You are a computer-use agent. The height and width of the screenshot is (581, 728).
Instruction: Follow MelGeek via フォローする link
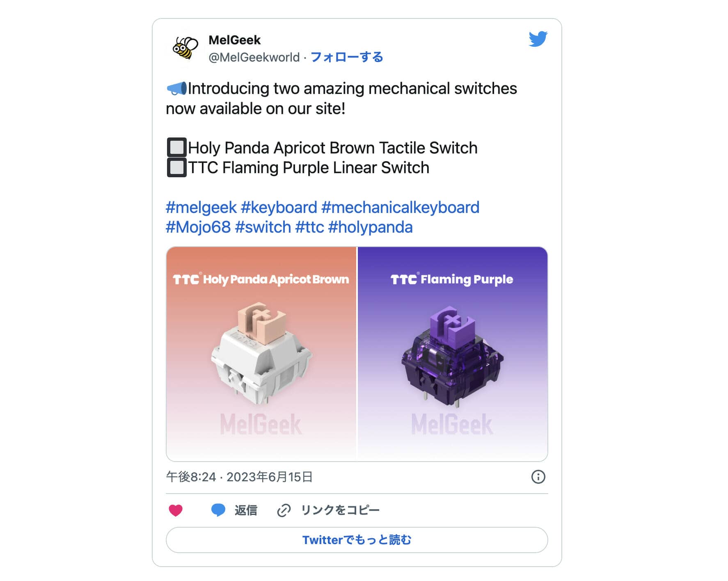click(x=347, y=57)
